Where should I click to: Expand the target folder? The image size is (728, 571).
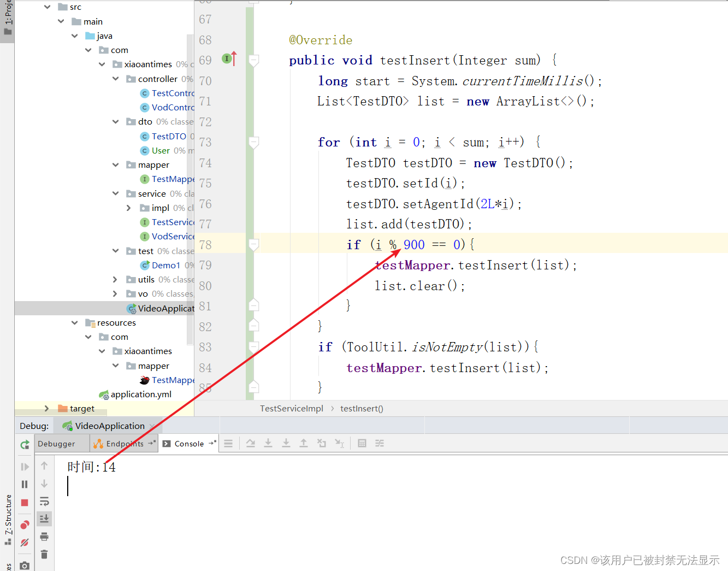tap(47, 408)
